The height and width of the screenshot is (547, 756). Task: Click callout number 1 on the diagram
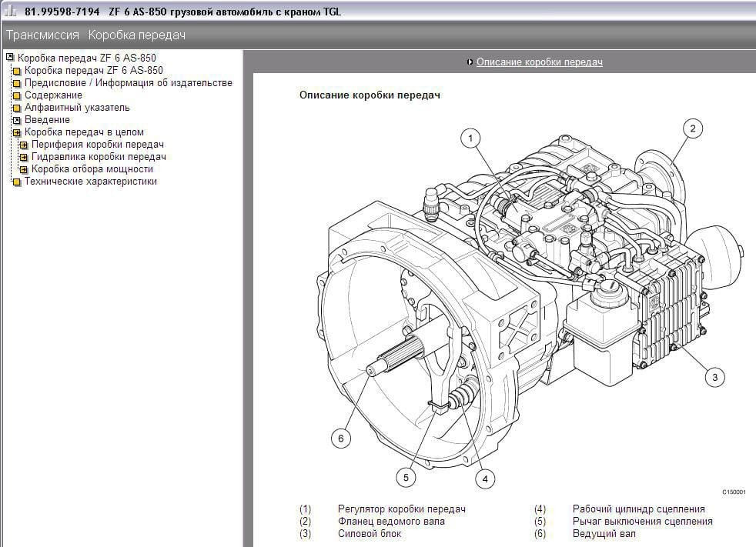pos(470,138)
